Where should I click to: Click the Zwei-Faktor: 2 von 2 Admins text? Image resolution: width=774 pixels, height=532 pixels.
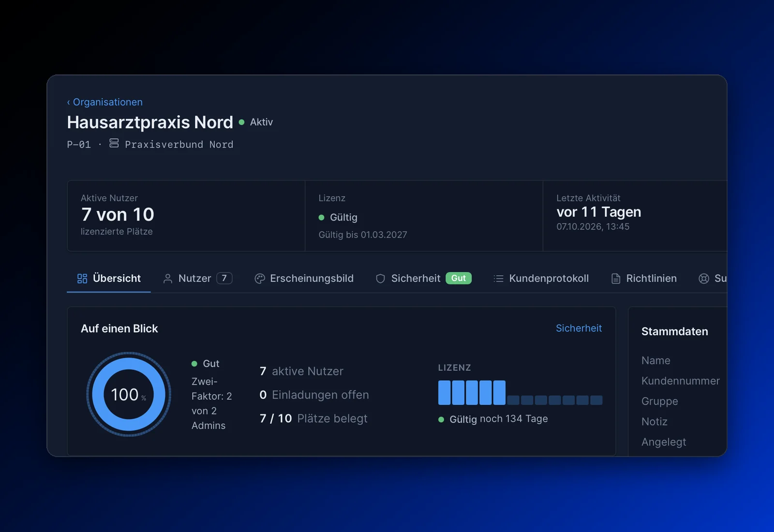(x=212, y=403)
